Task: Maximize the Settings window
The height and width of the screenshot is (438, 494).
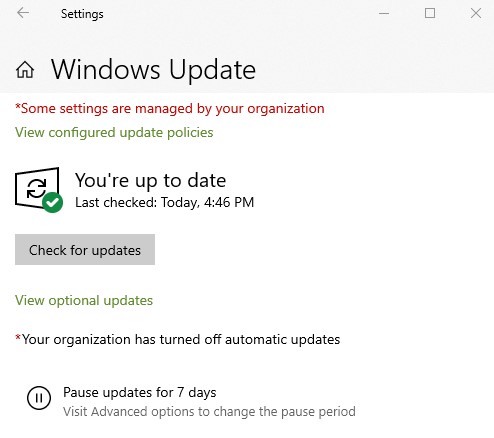Action: point(430,13)
